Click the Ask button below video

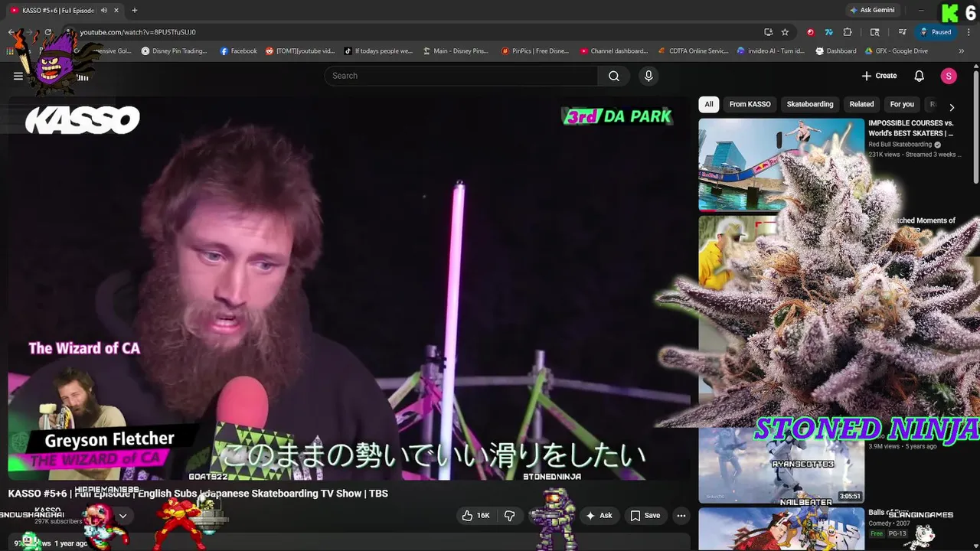coord(599,516)
